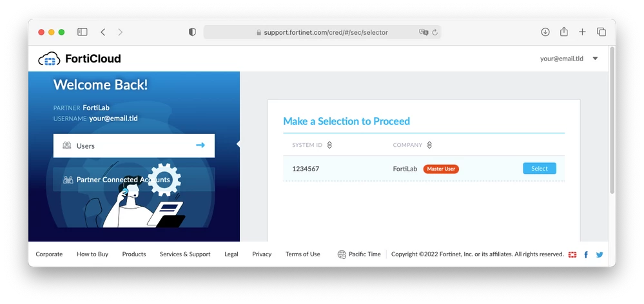Open the Share icon in Safari
Screen dimensions: 644x304
tap(564, 32)
